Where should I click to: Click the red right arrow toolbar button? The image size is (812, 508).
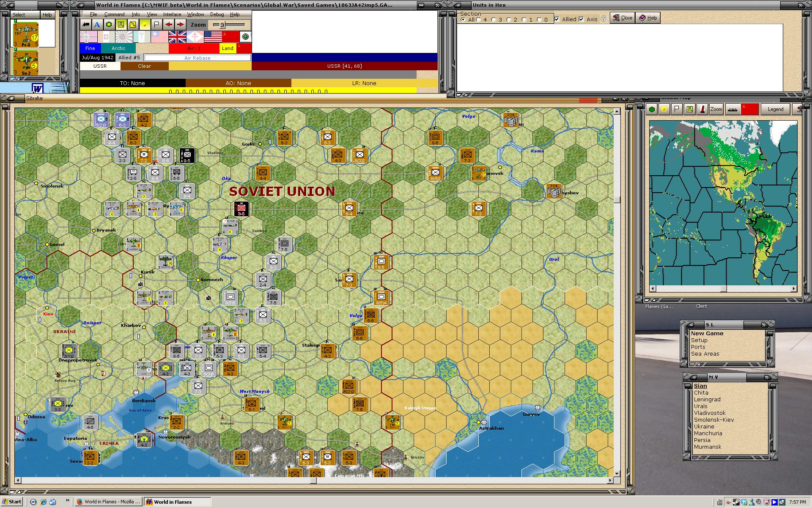click(x=180, y=25)
